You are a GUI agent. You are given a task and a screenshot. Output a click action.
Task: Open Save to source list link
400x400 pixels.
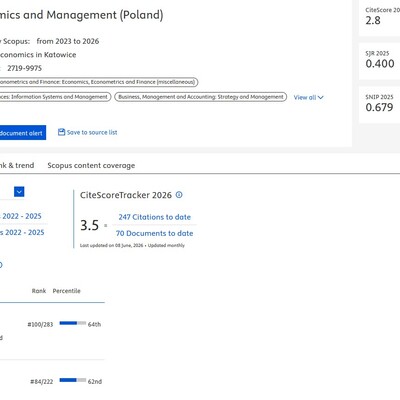tap(92, 132)
